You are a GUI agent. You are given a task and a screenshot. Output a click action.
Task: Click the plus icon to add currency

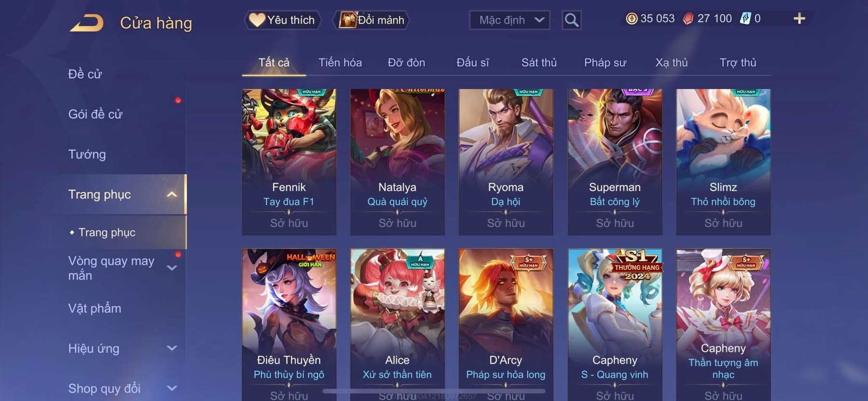pyautogui.click(x=799, y=19)
